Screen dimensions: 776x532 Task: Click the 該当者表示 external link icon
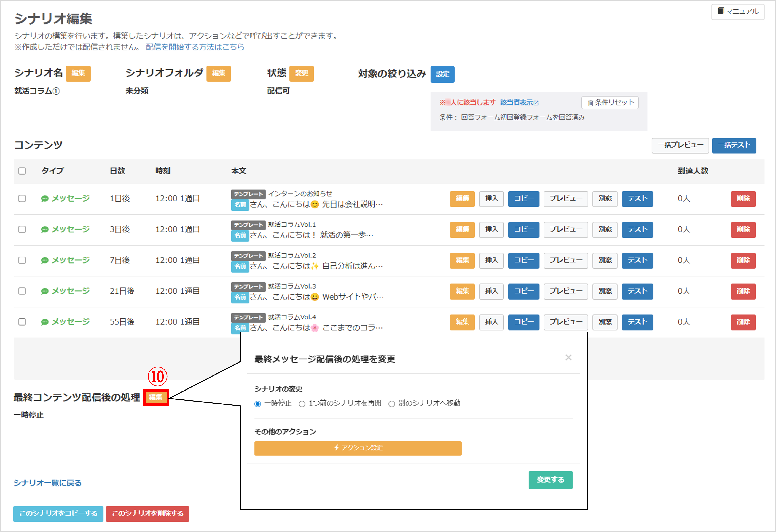[x=536, y=103]
